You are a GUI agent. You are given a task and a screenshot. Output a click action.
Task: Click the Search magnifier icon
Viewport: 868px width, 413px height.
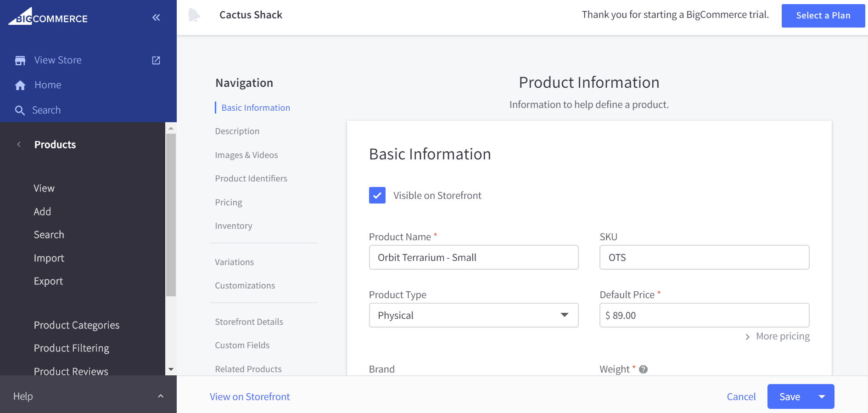pos(20,110)
